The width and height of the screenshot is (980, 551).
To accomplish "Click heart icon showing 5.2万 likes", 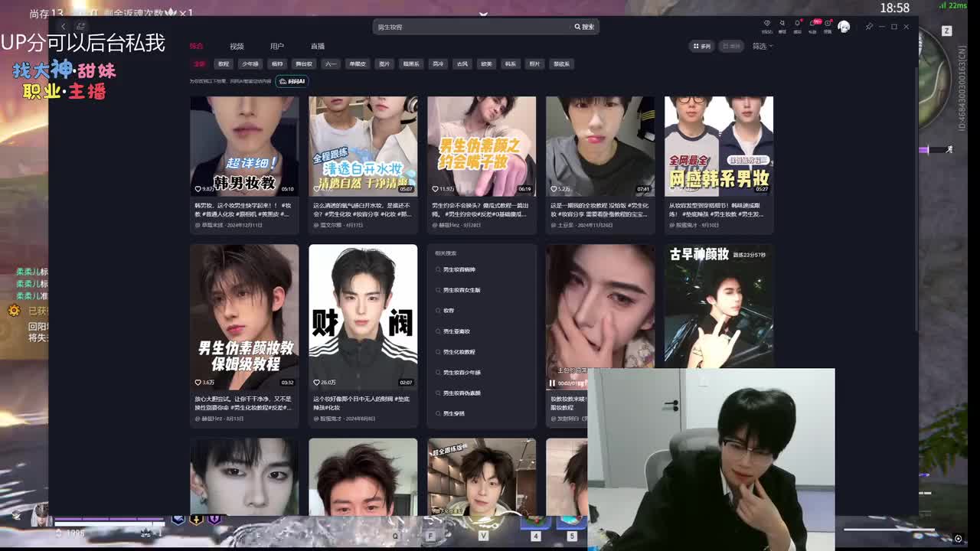I will [554, 189].
